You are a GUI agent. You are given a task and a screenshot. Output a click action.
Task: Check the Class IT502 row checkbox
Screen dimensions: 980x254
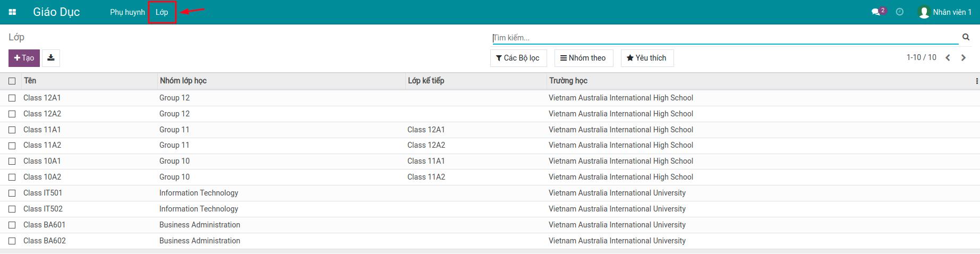12,209
